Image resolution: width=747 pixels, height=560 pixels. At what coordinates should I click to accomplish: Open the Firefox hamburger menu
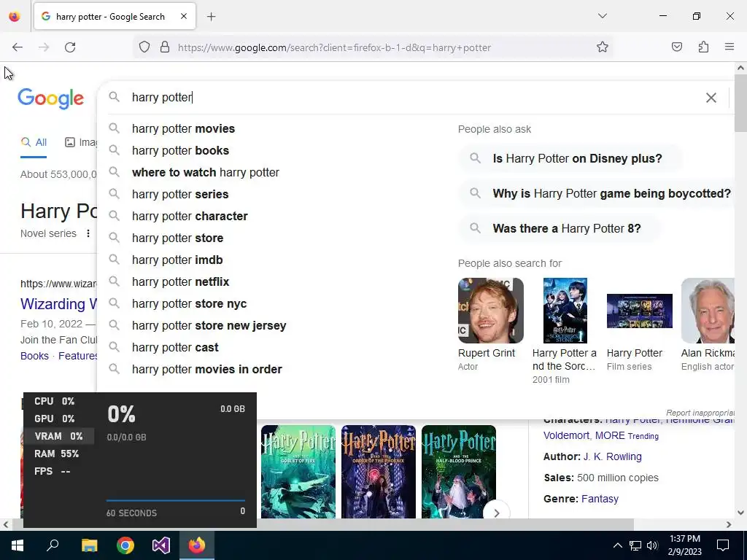[x=729, y=47]
